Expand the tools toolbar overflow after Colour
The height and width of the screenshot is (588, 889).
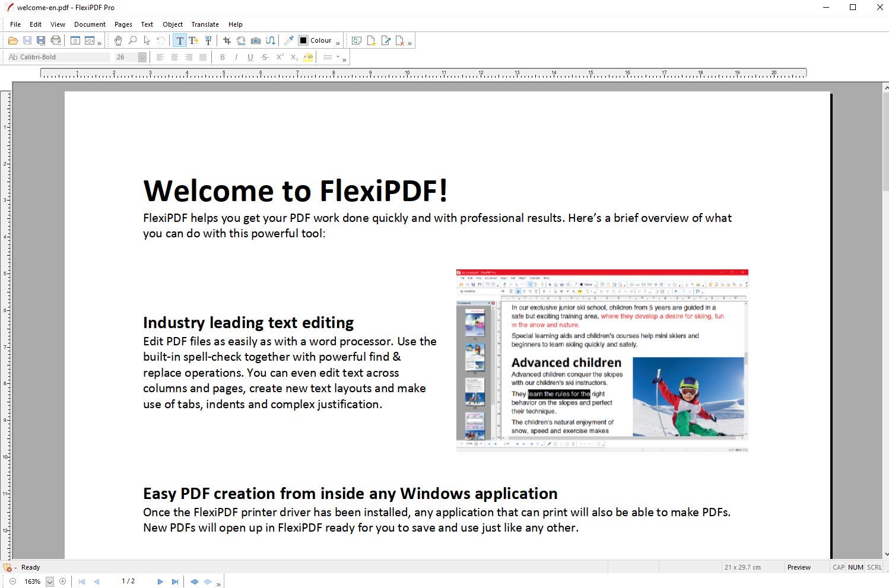tap(338, 43)
